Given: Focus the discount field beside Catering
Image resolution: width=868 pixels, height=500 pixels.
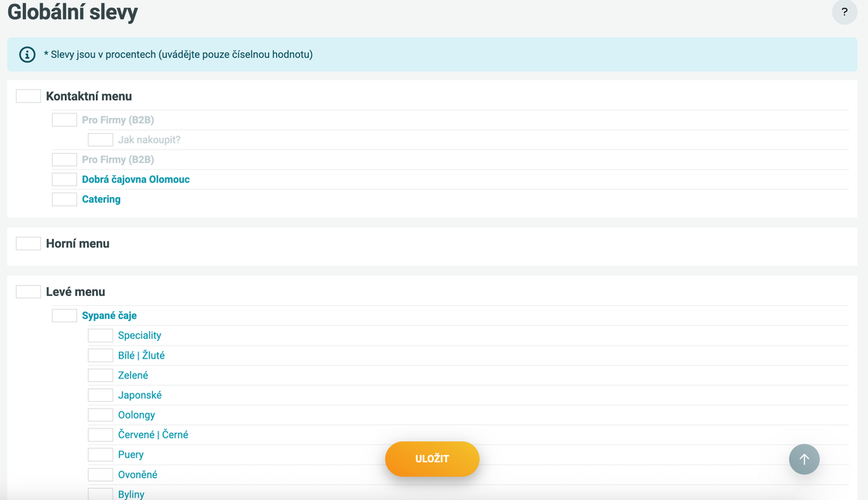Looking at the screenshot, I should click(x=65, y=199).
